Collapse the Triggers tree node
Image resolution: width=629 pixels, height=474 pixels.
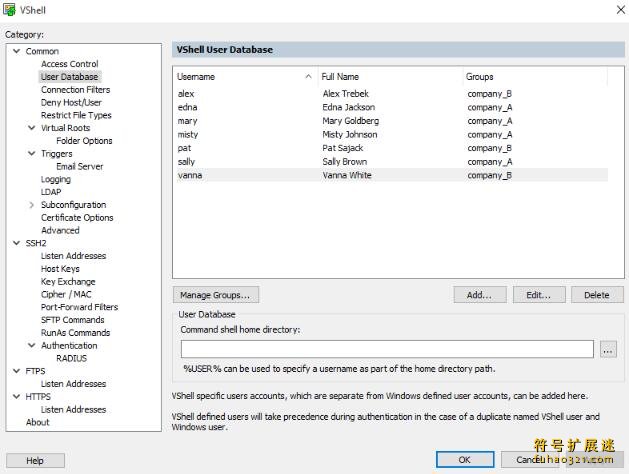click(x=32, y=153)
